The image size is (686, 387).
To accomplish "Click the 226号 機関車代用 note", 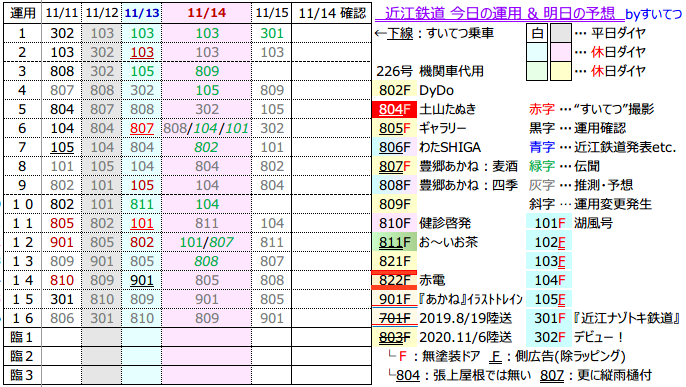I will tap(430, 71).
